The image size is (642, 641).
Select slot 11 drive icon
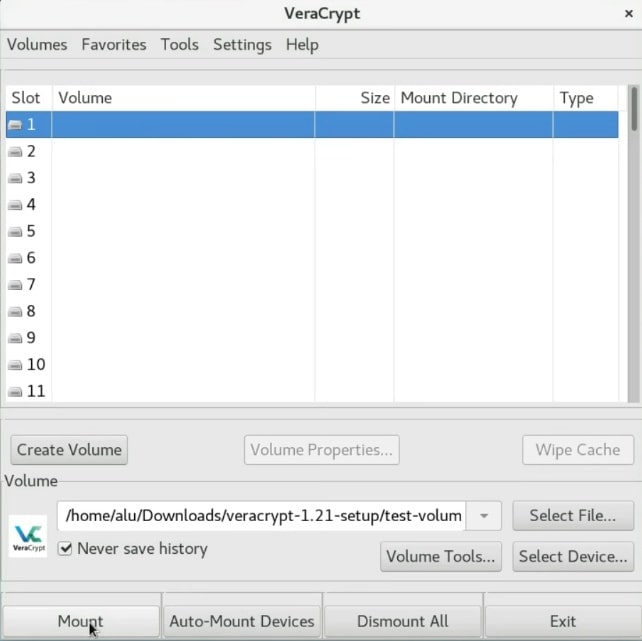(x=15, y=392)
